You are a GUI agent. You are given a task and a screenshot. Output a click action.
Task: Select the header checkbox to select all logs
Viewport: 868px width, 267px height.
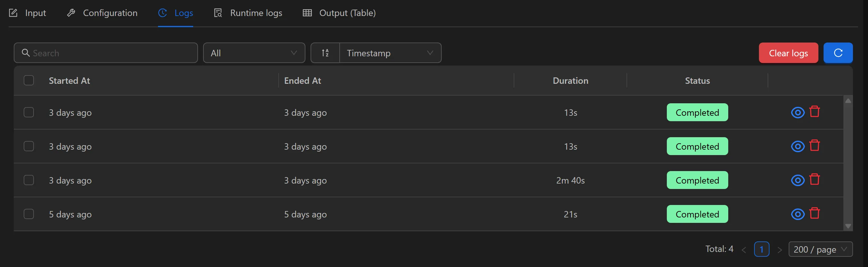[x=29, y=80]
